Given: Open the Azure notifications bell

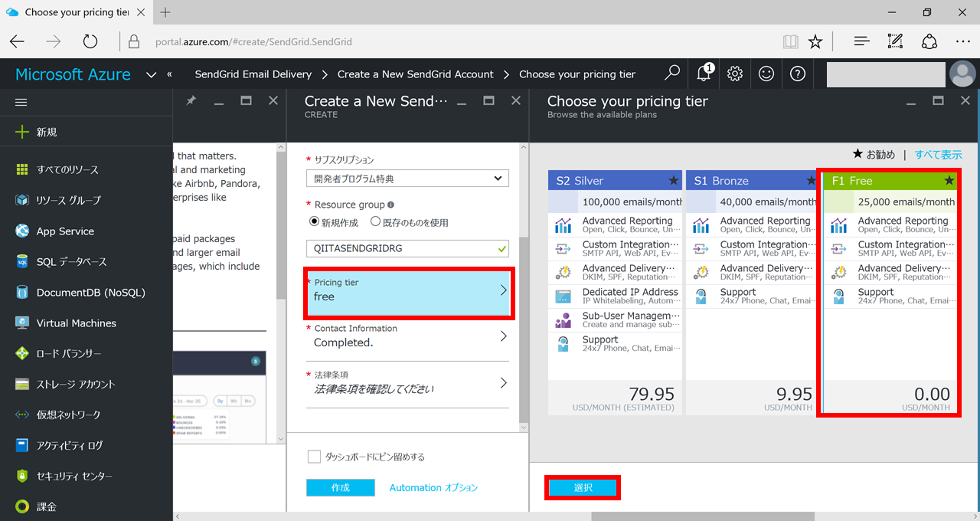Looking at the screenshot, I should coord(704,74).
